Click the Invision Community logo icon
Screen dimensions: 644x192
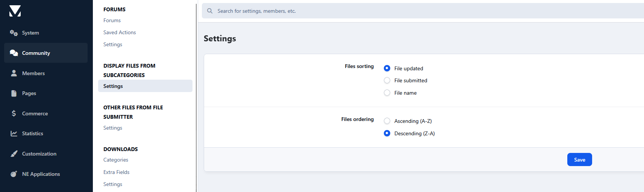click(15, 11)
